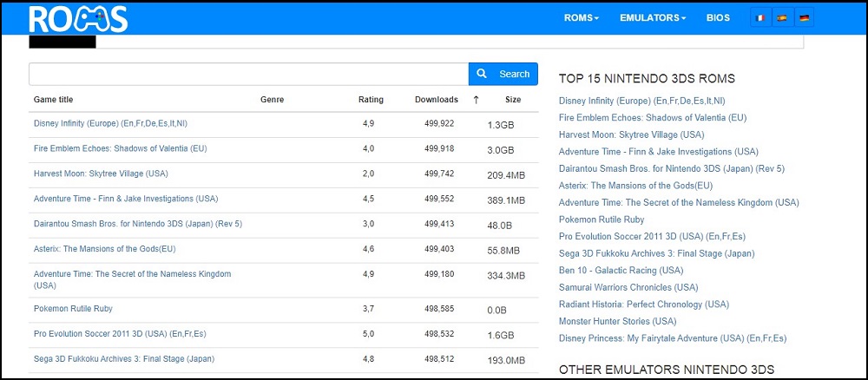The height and width of the screenshot is (380, 868).
Task: Open Adventure Time - Finn & Jake table link
Action: pos(126,198)
